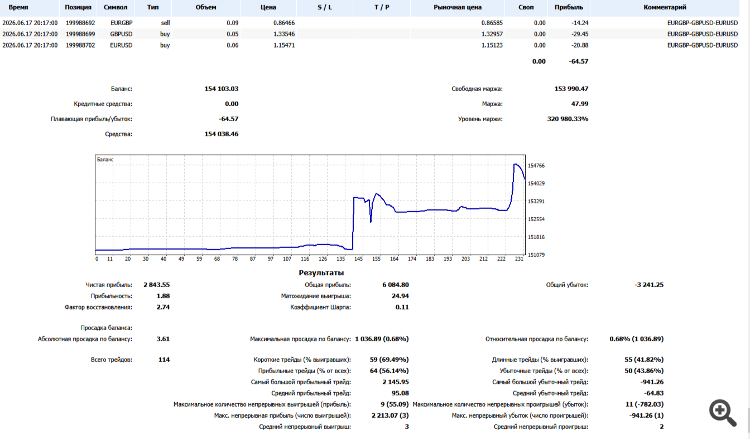Click the Комментарий column header

coord(665,8)
